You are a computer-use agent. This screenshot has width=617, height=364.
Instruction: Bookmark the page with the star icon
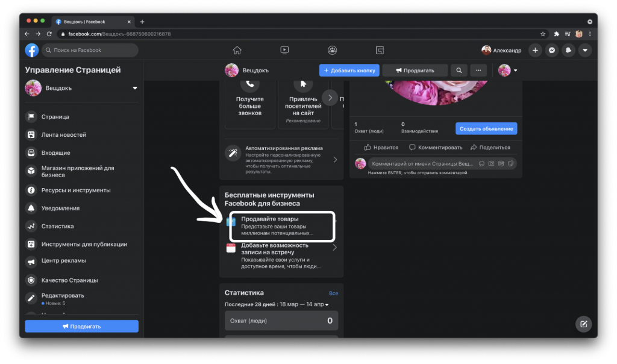coord(543,34)
